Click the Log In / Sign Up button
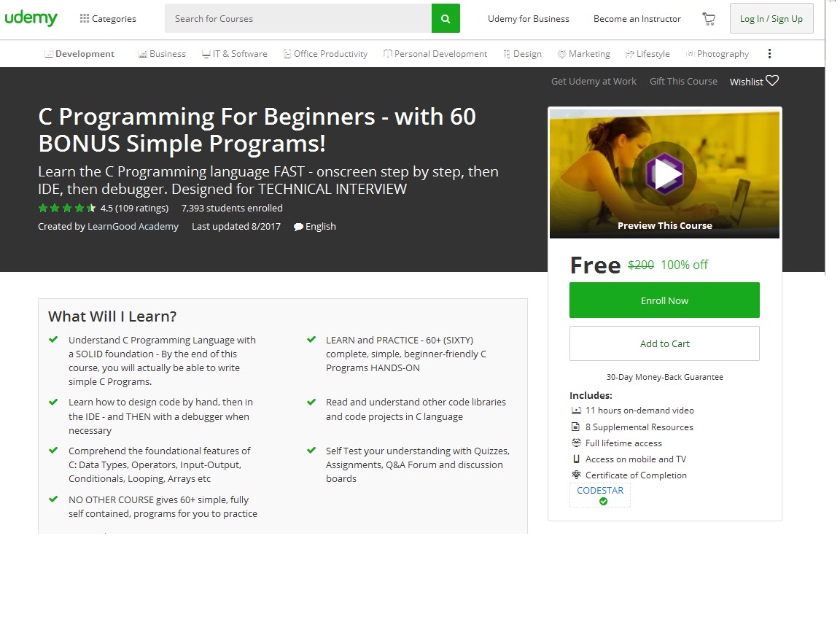The height and width of the screenshot is (630, 840). coord(771,18)
